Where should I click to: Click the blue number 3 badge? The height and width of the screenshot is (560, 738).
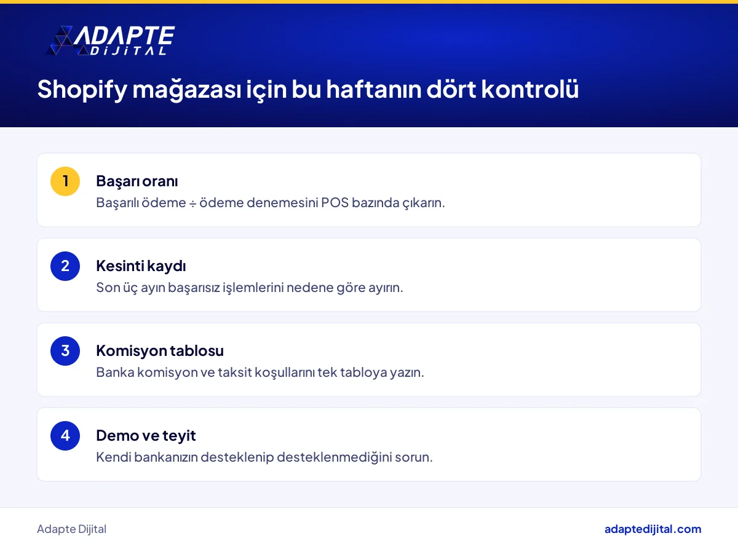[65, 351]
